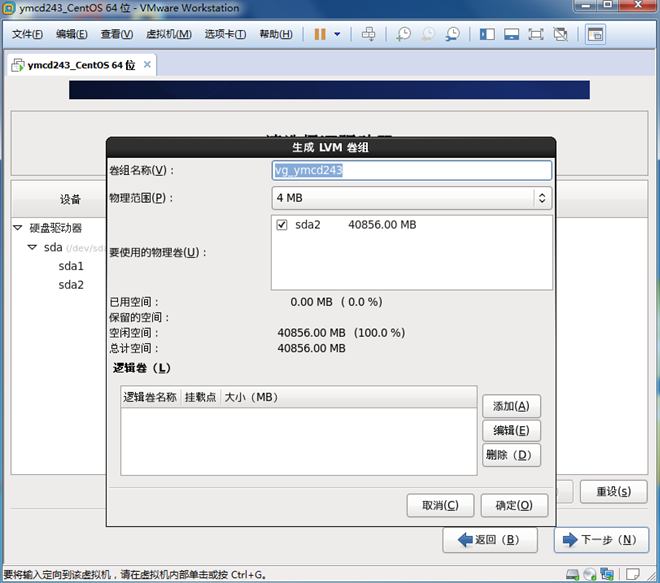This screenshot has width=660, height=583.
Task: Switch to Unity mode
Action: coord(560,34)
